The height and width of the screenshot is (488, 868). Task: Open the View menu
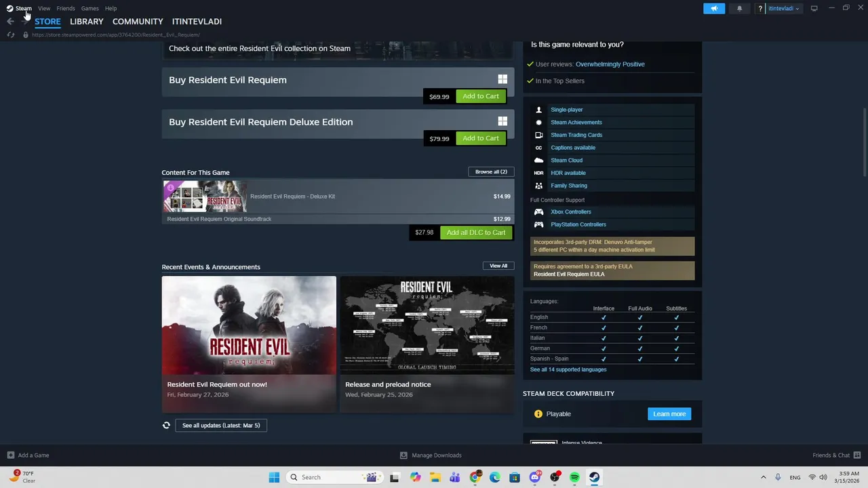[x=44, y=8]
